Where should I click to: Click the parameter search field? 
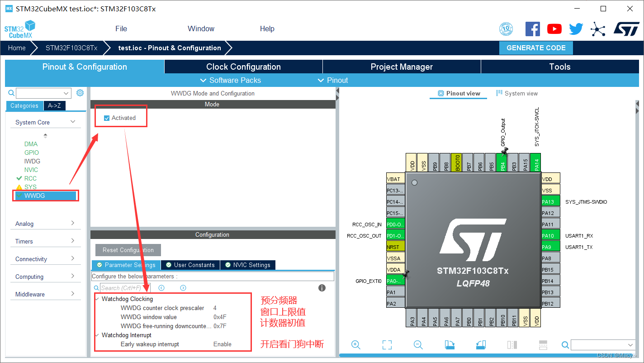125,288
